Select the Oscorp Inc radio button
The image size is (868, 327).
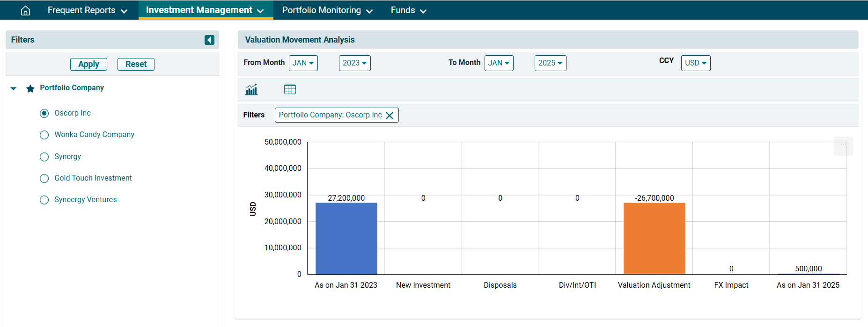[44, 113]
